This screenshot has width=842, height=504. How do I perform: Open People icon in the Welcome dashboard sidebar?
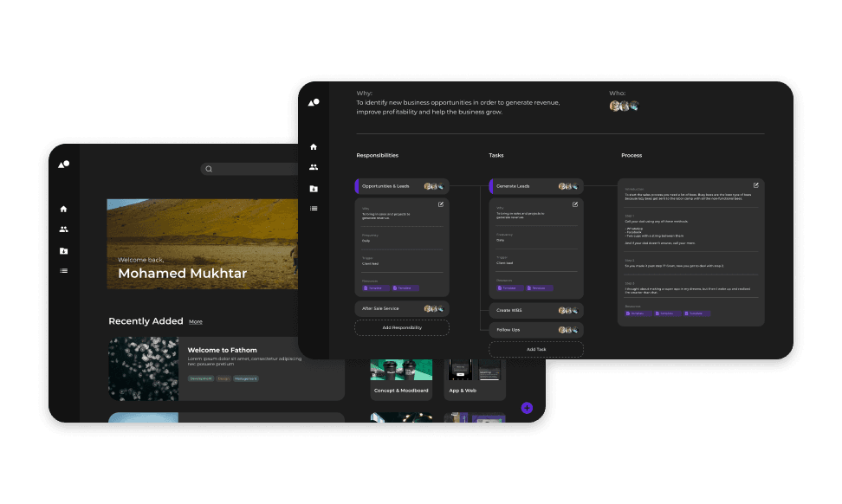[63, 229]
